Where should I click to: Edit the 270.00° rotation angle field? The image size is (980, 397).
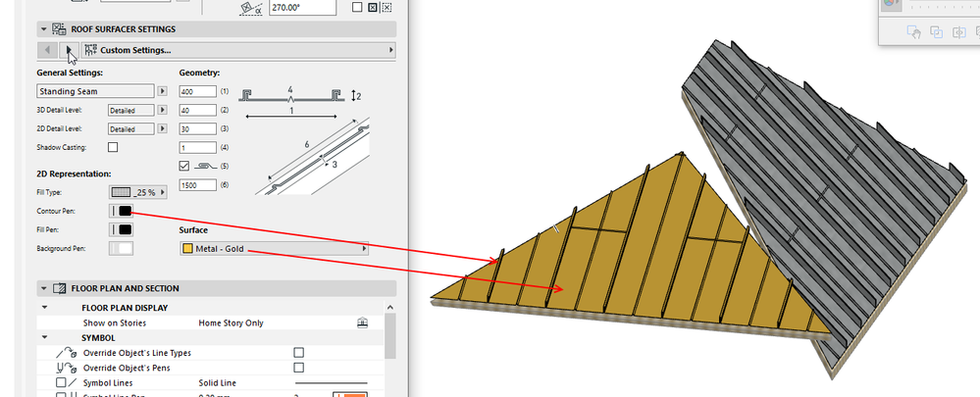point(302,8)
